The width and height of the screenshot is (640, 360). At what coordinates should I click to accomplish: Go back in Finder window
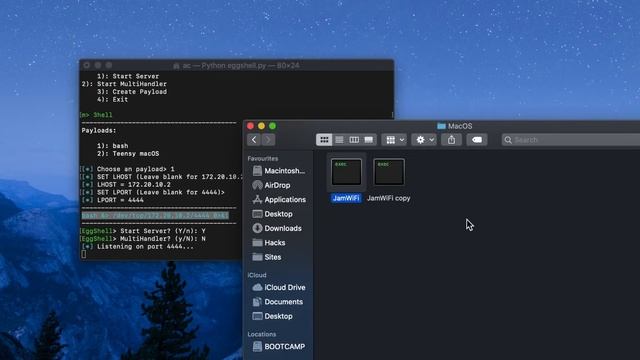tap(254, 140)
